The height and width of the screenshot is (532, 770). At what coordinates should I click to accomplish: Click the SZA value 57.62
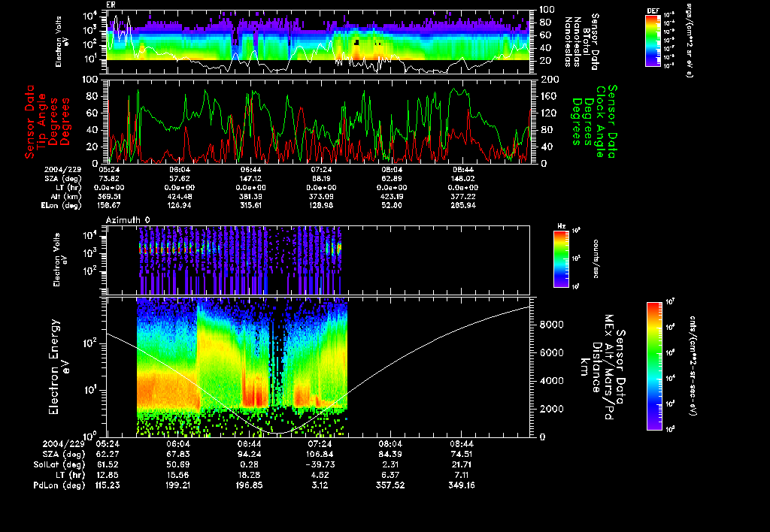(x=179, y=179)
